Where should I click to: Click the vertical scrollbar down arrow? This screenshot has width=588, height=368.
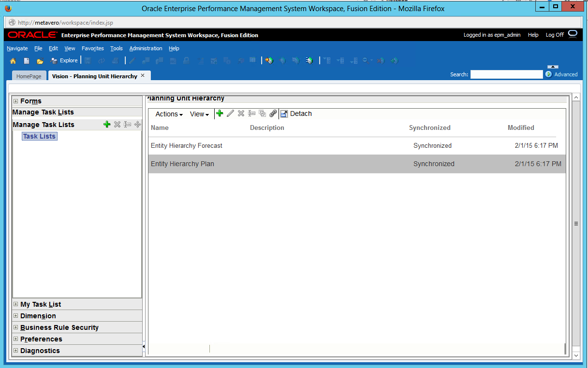click(x=576, y=355)
